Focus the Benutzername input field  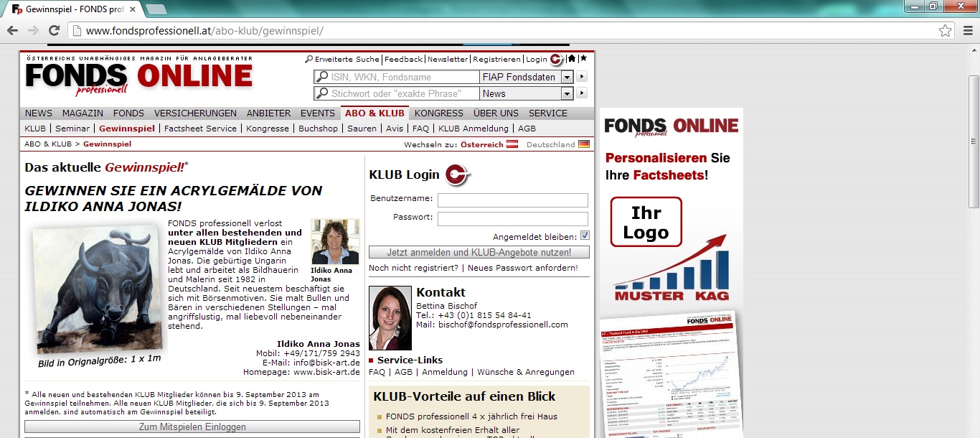[512, 200]
